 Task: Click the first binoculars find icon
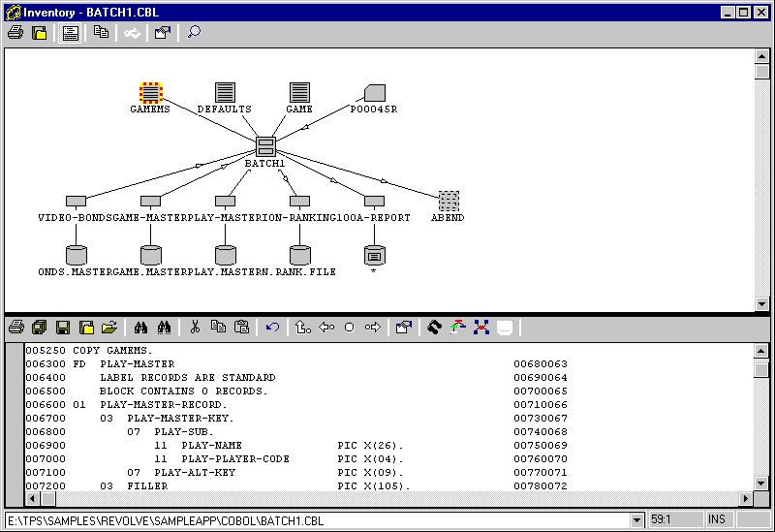pos(141,328)
